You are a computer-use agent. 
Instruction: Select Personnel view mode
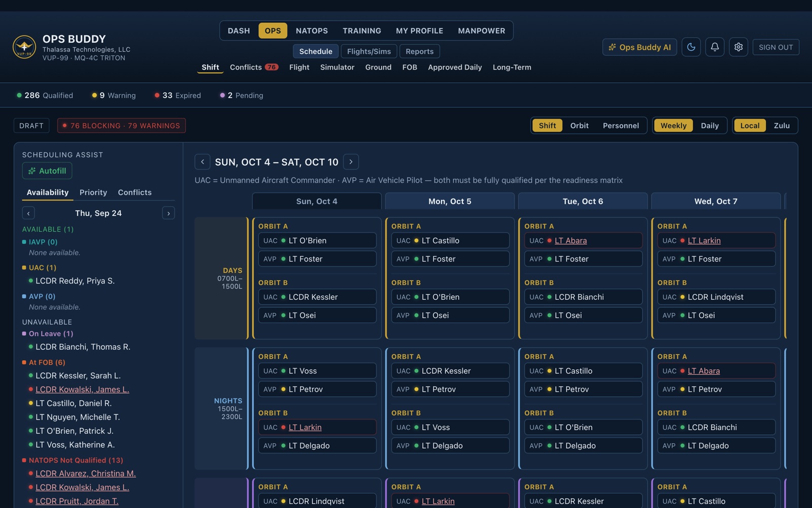(621, 125)
